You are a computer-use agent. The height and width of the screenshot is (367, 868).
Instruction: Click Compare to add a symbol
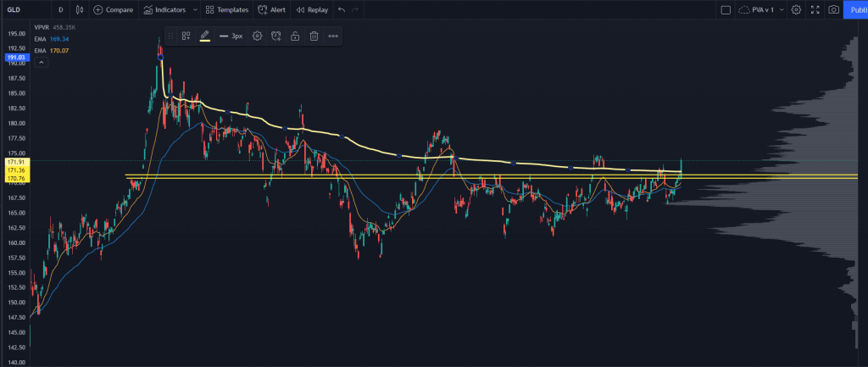point(113,9)
